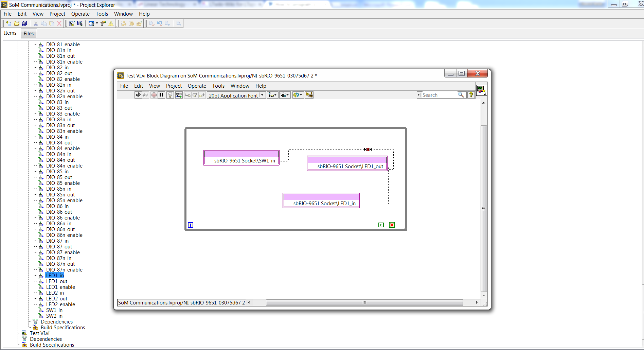The height and width of the screenshot is (350, 644).
Task: Open Tools menu in Block Diagram window
Action: pos(218,86)
